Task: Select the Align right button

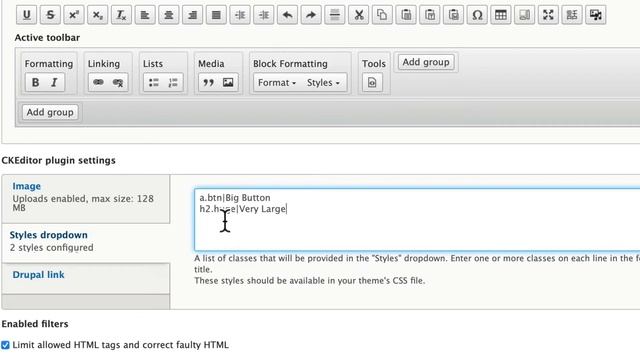Action: [x=192, y=15]
